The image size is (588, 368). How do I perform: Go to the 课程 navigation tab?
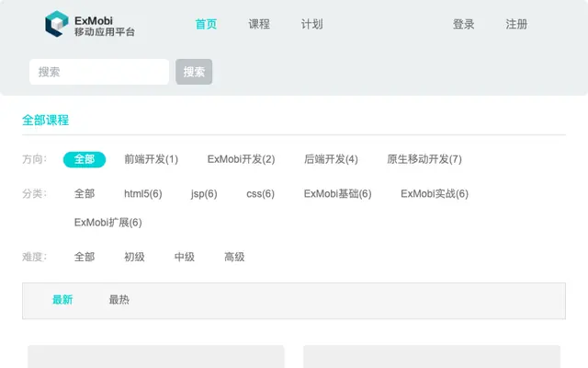pos(259,24)
